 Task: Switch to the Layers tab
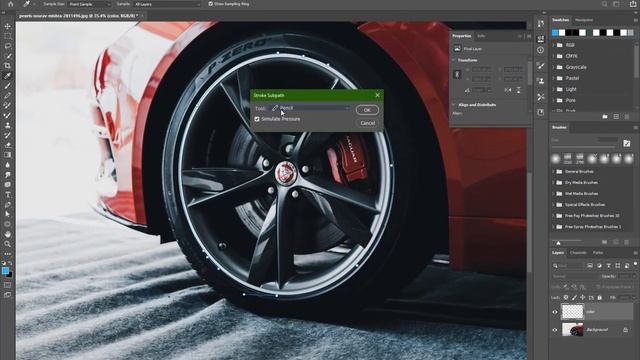[558, 253]
